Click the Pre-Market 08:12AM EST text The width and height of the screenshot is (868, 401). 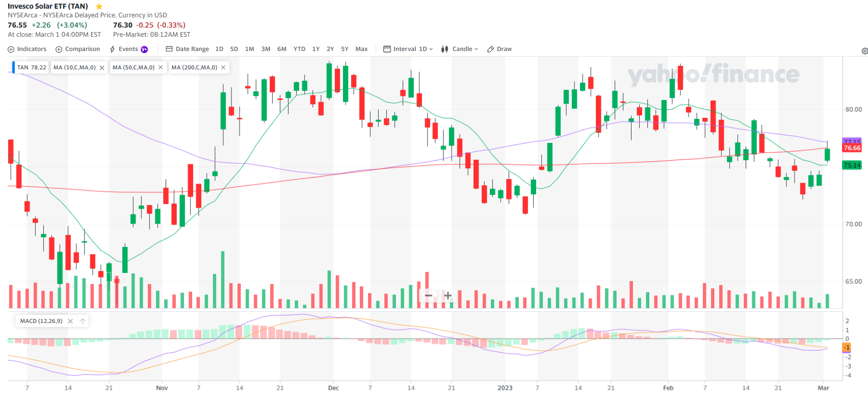pos(152,35)
